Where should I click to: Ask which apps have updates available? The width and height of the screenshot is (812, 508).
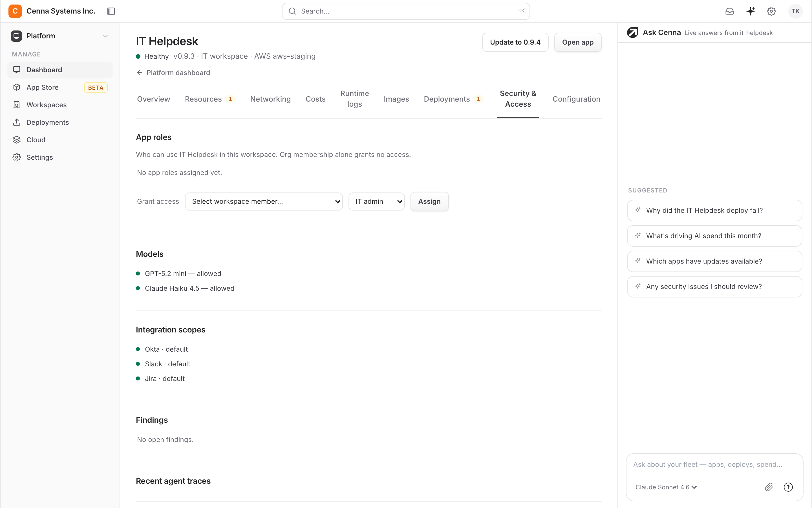pyautogui.click(x=714, y=261)
